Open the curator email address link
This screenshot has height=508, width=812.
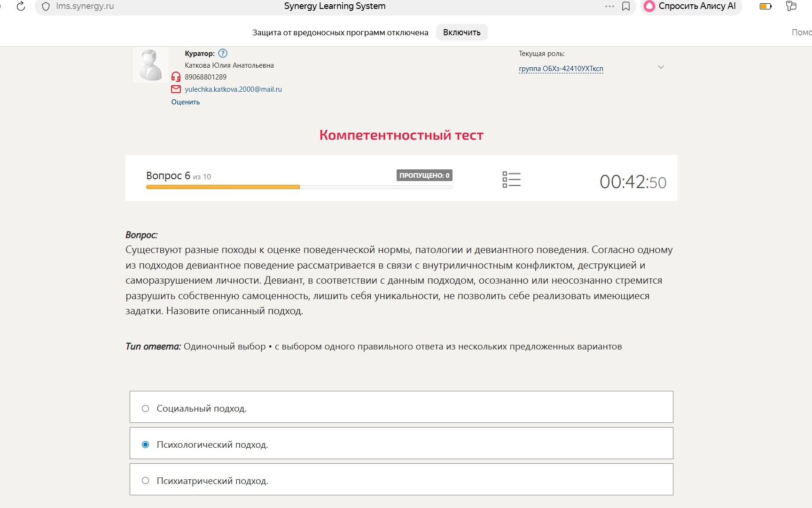pyautogui.click(x=233, y=89)
